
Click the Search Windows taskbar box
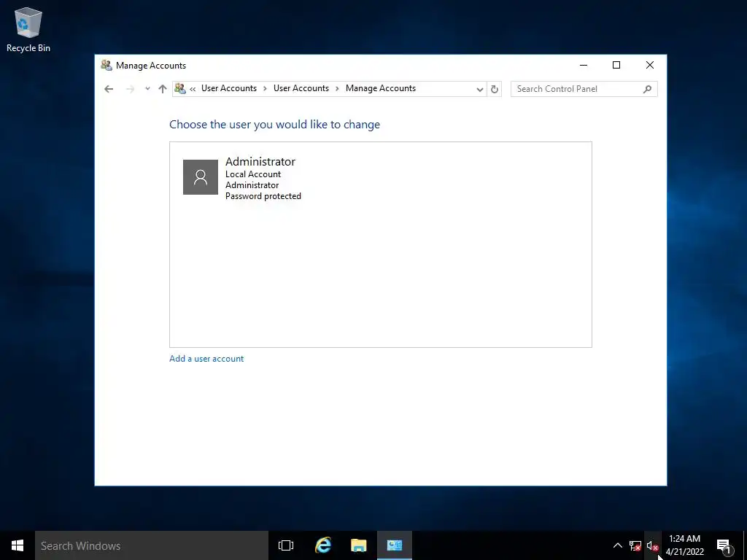coord(152,545)
